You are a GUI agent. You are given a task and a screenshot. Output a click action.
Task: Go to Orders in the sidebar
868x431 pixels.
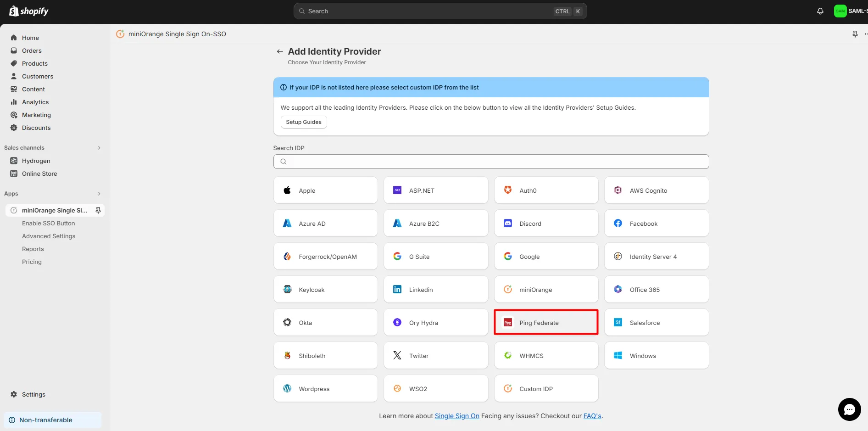[55, 50]
